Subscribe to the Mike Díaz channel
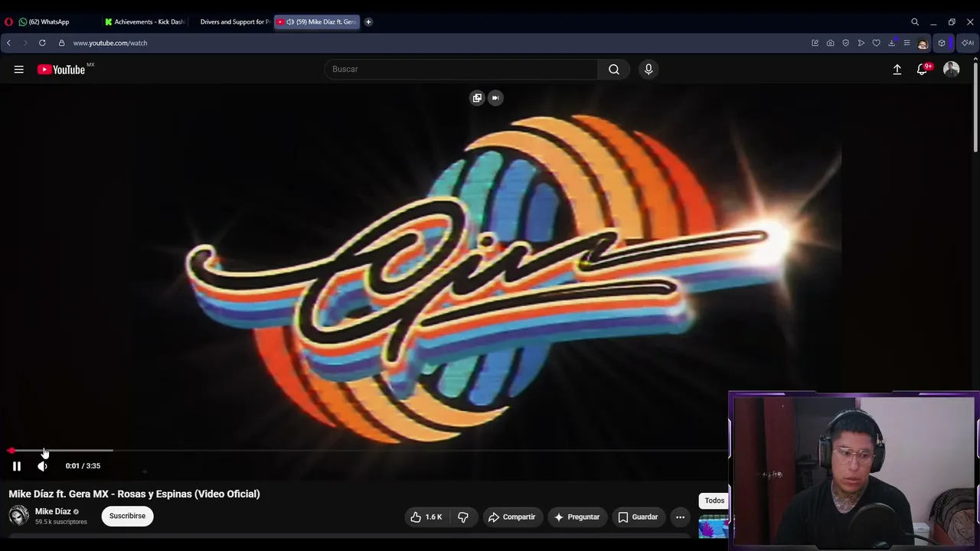The height and width of the screenshot is (551, 980). pos(127,517)
